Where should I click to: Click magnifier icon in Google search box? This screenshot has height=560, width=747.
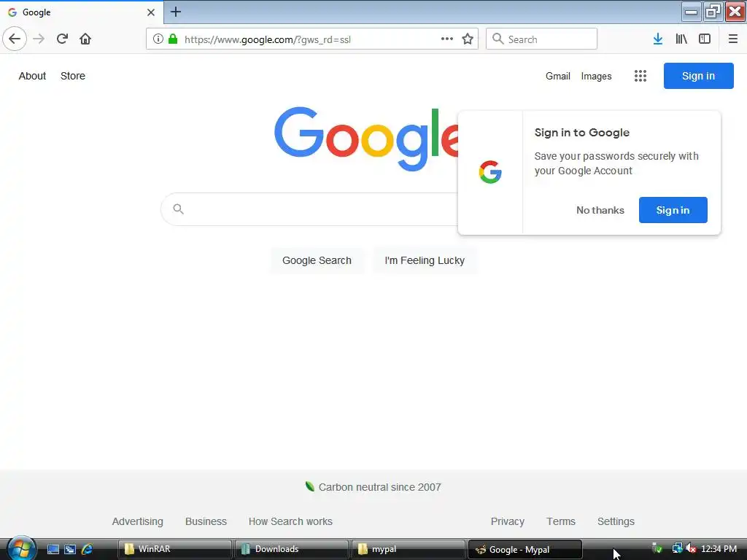(178, 209)
